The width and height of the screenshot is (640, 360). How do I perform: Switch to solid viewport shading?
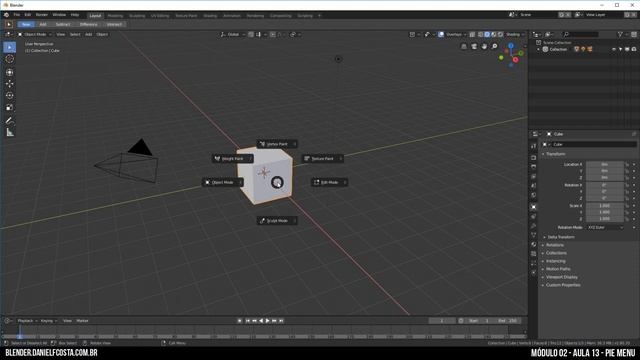(x=487, y=35)
